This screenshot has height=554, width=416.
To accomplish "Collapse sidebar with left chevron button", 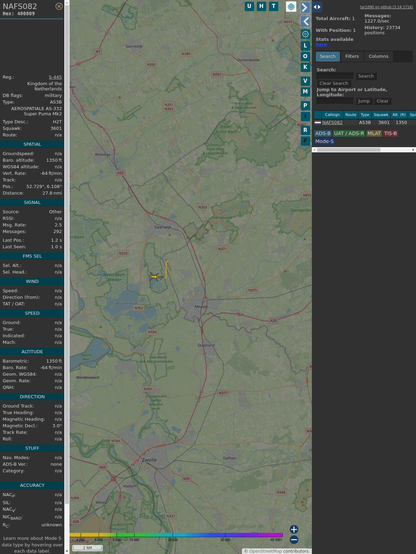I will 305,22.
